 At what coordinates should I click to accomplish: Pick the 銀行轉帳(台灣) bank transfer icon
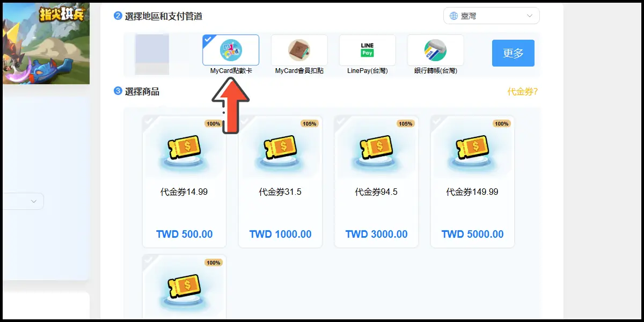coord(435,50)
